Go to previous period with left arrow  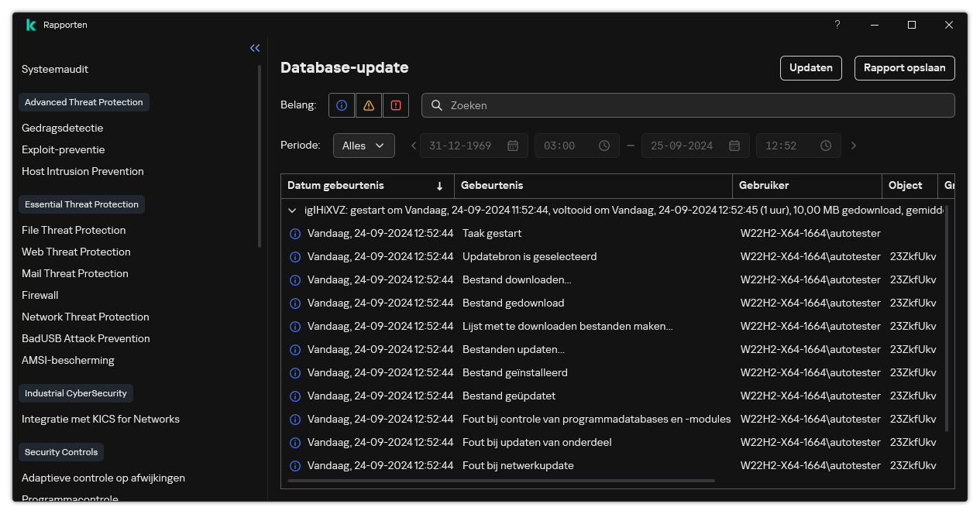click(414, 146)
